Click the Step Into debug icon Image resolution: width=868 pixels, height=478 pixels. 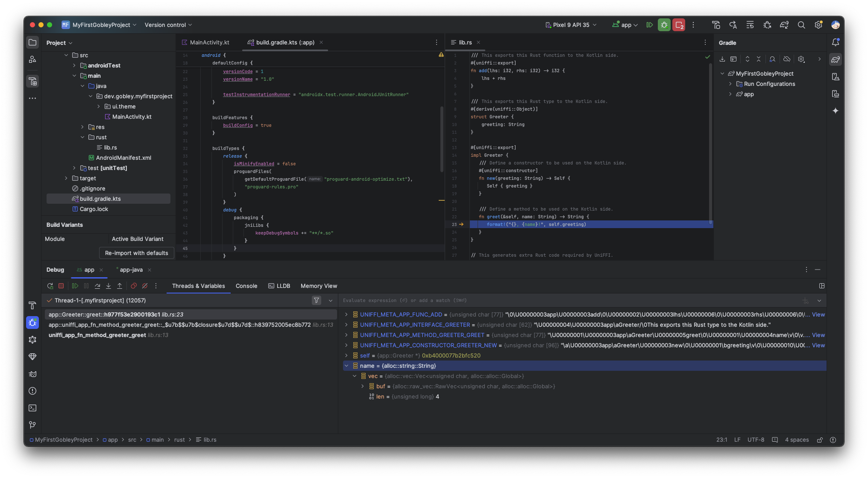click(108, 286)
